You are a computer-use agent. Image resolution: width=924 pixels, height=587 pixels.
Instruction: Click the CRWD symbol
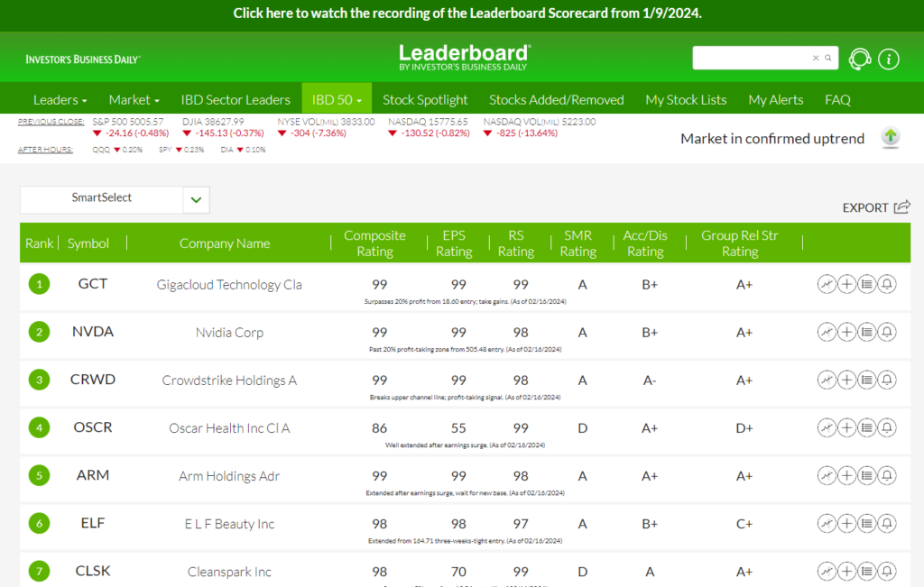click(93, 380)
